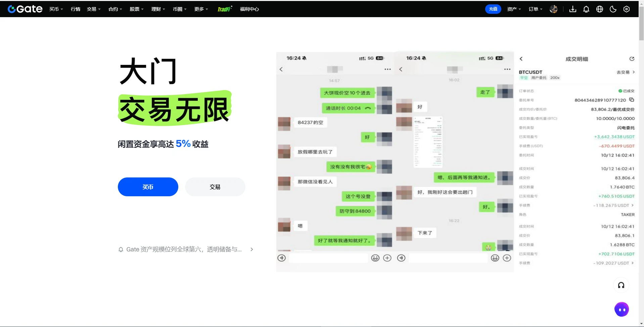This screenshot has height=327, width=644.
Task: Expand the 合约 dropdown menu
Action: [115, 9]
